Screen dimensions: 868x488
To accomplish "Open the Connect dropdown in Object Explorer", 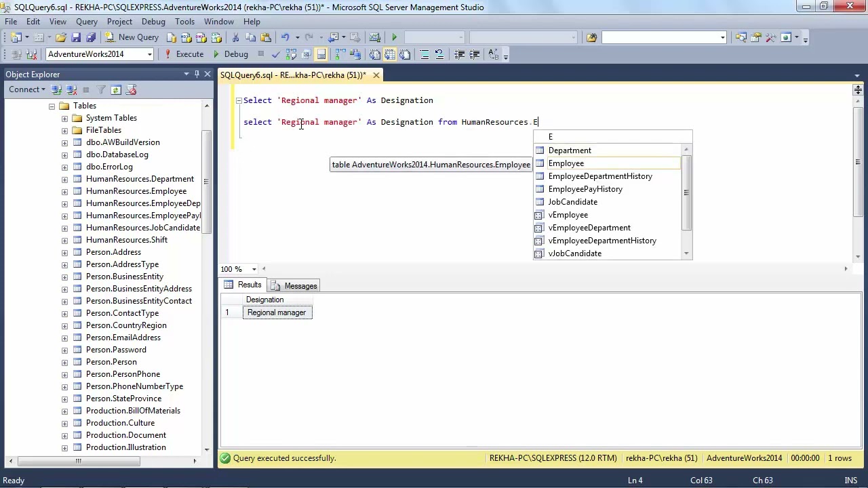I will point(27,89).
